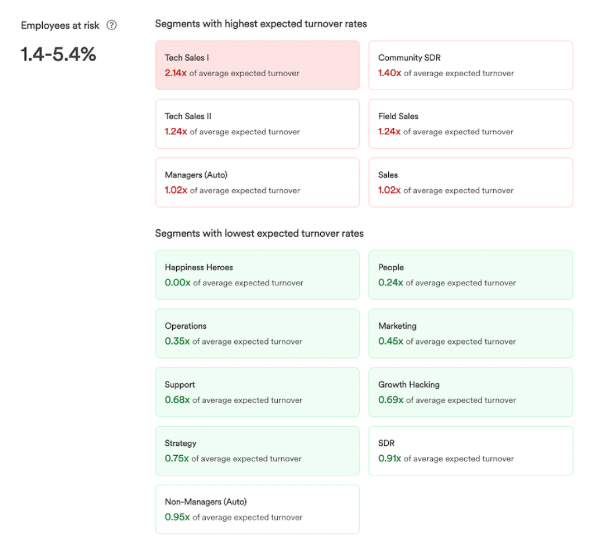Click the Marketing segment card

(x=470, y=333)
